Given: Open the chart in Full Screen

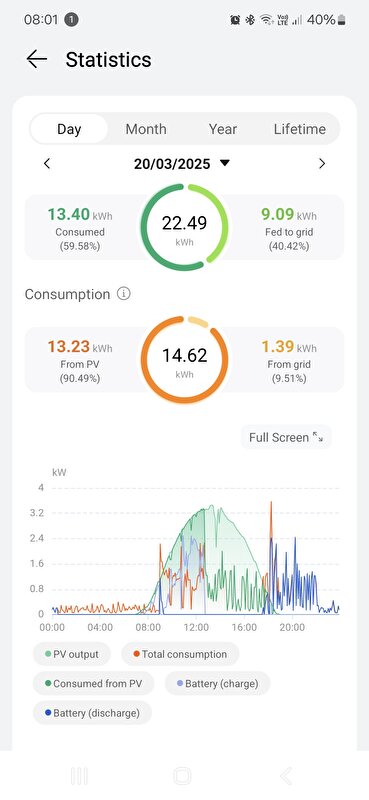Looking at the screenshot, I should pyautogui.click(x=286, y=437).
